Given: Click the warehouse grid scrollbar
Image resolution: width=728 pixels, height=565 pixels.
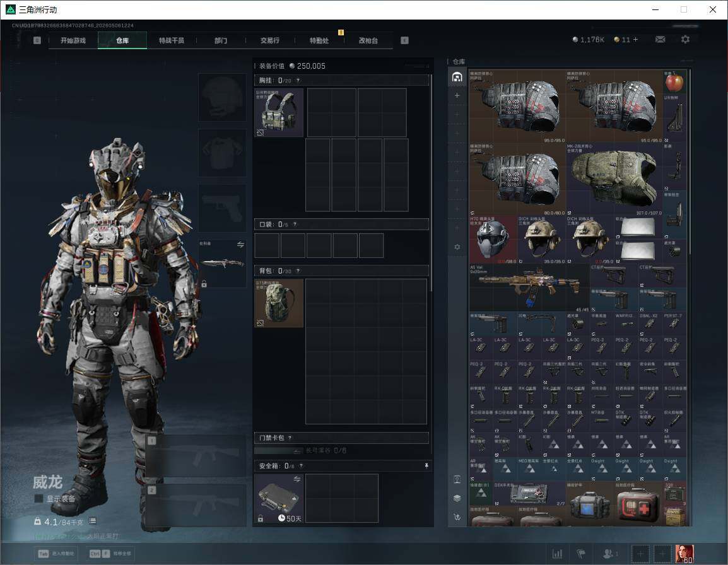Looking at the screenshot, I should click(x=690, y=163).
